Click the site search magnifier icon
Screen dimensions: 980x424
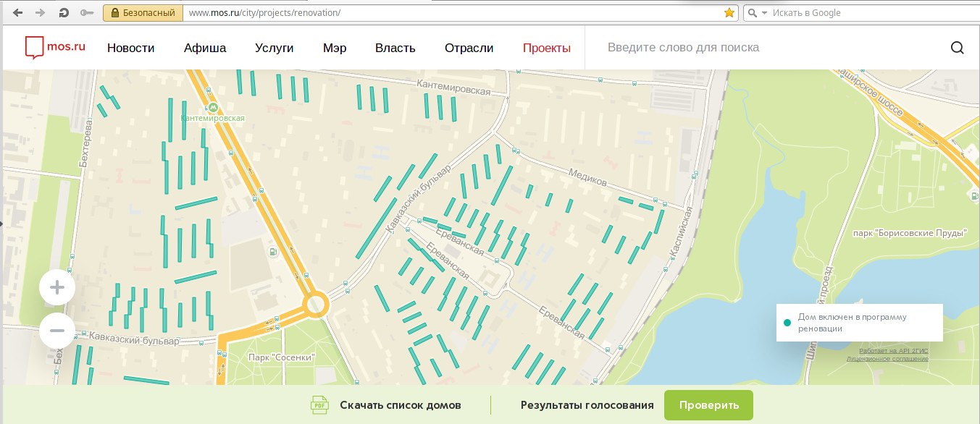click(x=957, y=48)
